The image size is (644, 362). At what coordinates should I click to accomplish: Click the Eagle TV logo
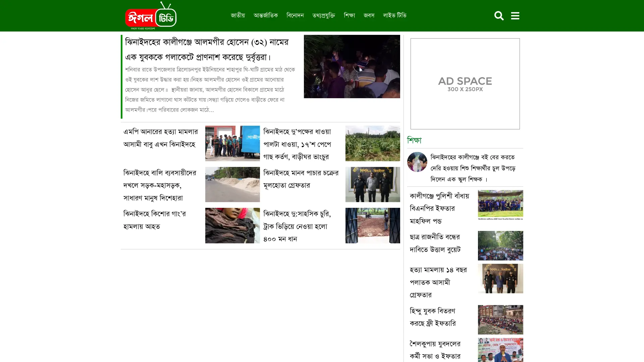[x=151, y=16]
